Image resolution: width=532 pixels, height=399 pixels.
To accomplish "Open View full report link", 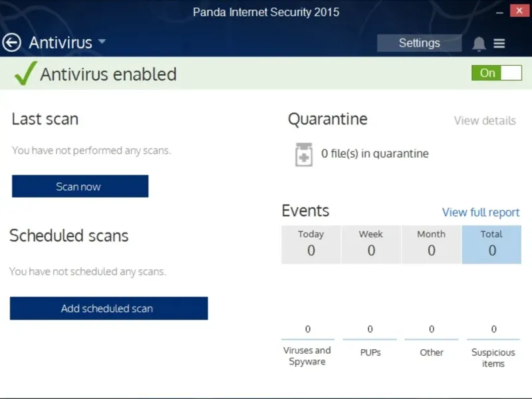I will point(481,212).
